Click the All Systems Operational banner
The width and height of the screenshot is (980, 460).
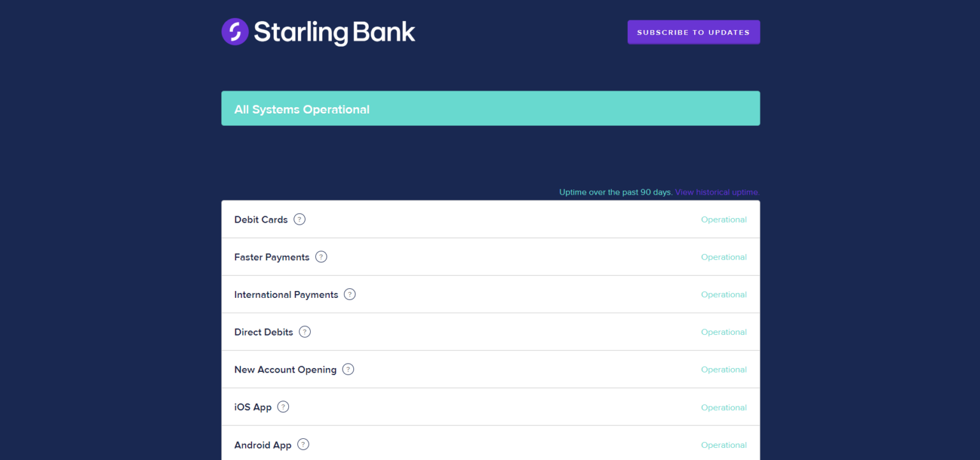pos(490,108)
